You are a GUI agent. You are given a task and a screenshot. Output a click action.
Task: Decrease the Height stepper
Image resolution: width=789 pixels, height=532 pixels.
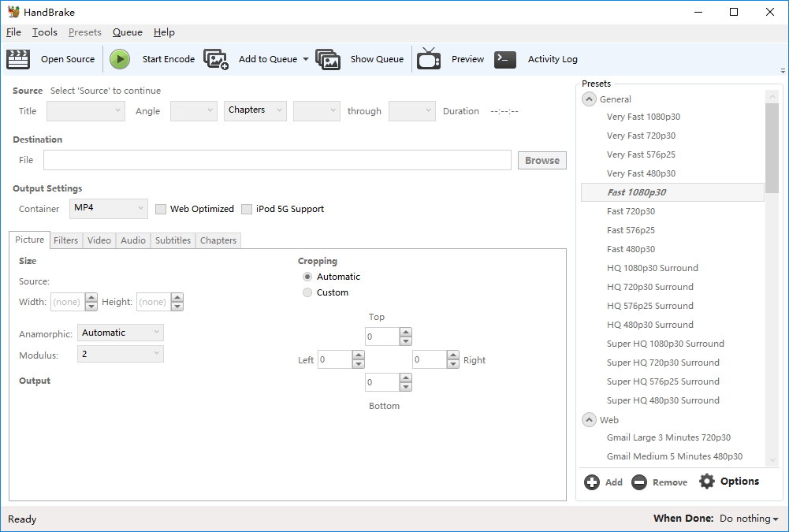177,307
